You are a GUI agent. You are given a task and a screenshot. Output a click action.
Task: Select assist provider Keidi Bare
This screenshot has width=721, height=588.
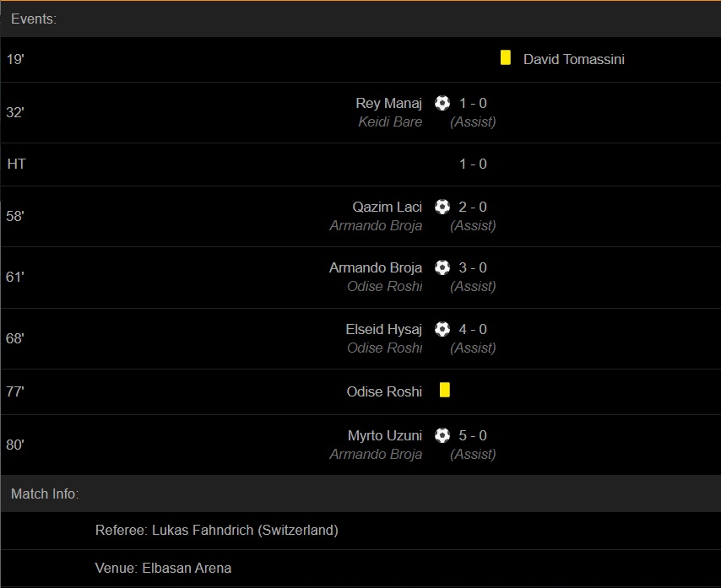pyautogui.click(x=390, y=121)
